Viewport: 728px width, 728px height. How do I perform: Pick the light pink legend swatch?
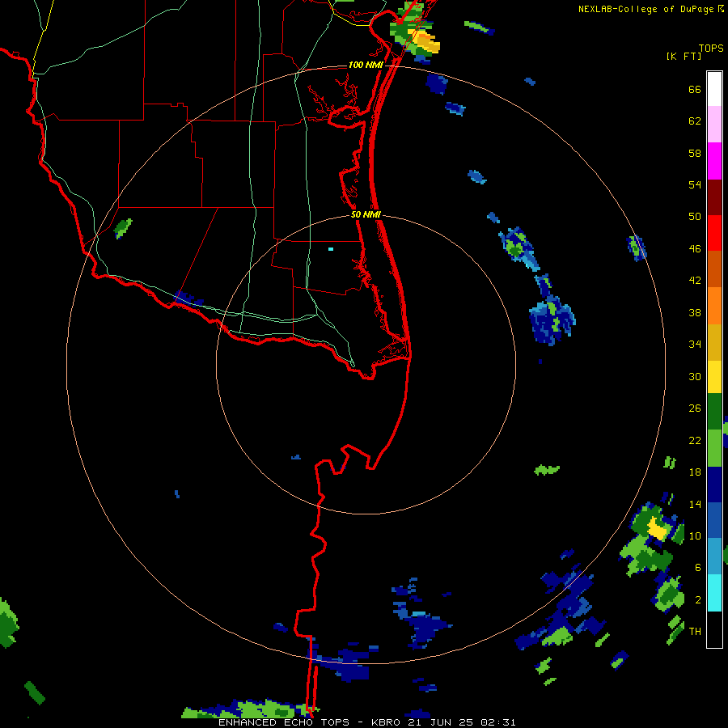coord(714,124)
